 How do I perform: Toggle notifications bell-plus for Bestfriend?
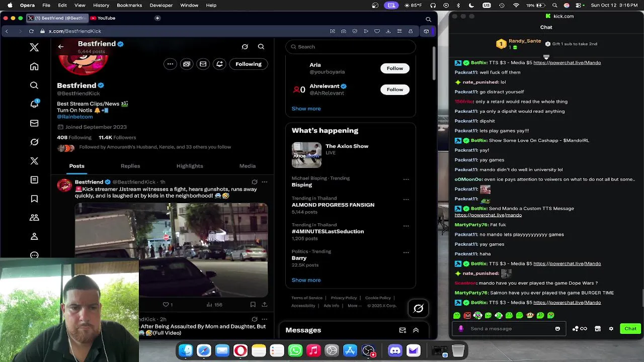[x=219, y=64]
